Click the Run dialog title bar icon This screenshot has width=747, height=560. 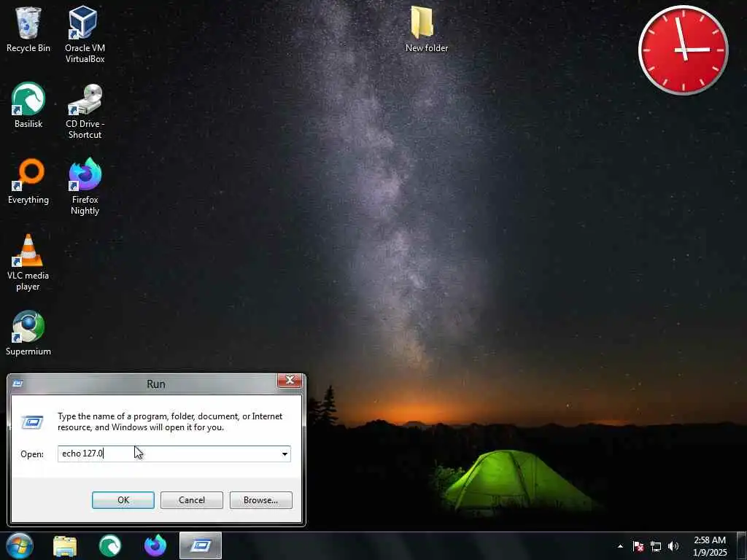coord(18,384)
